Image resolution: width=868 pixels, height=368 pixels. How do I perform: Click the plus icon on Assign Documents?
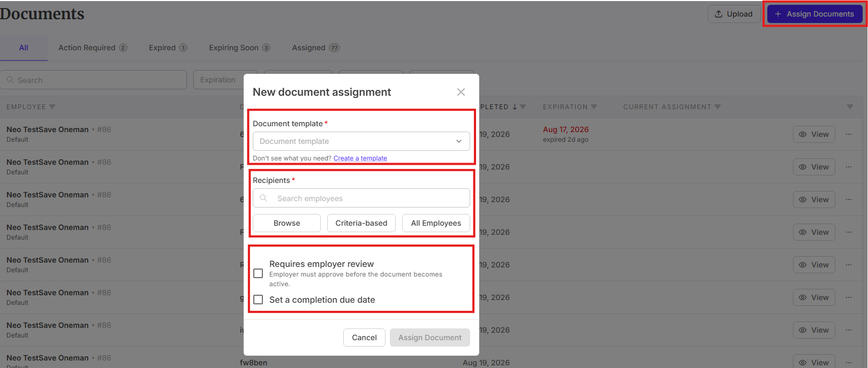(x=778, y=14)
